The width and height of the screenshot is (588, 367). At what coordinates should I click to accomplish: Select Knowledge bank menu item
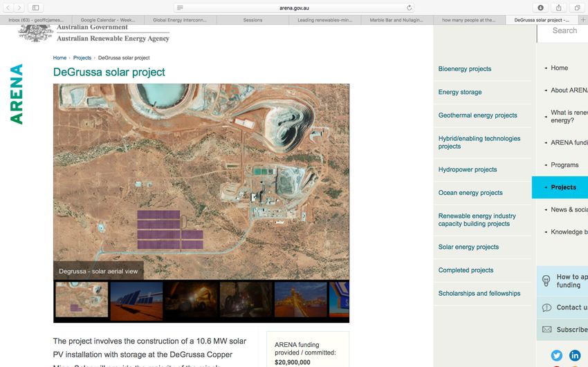[569, 232]
